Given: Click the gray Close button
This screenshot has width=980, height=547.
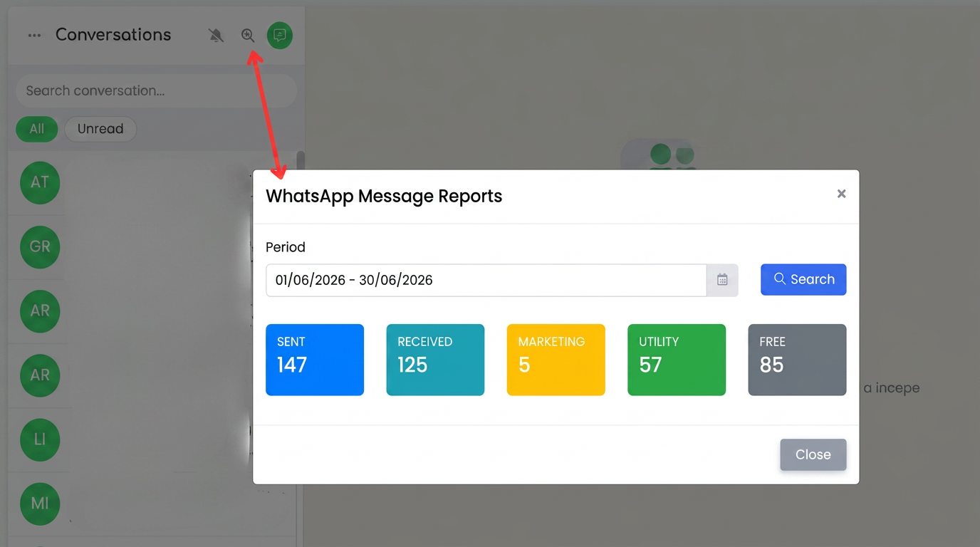Looking at the screenshot, I should tap(813, 454).
